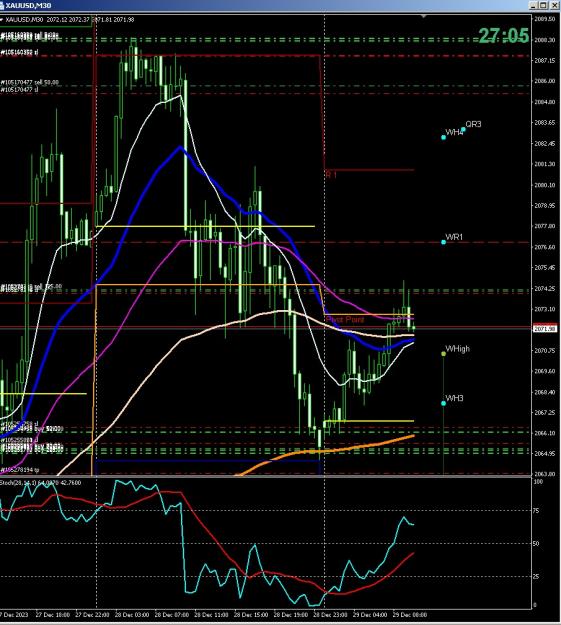Click the green 27:05 candle countdown timer

(x=504, y=35)
